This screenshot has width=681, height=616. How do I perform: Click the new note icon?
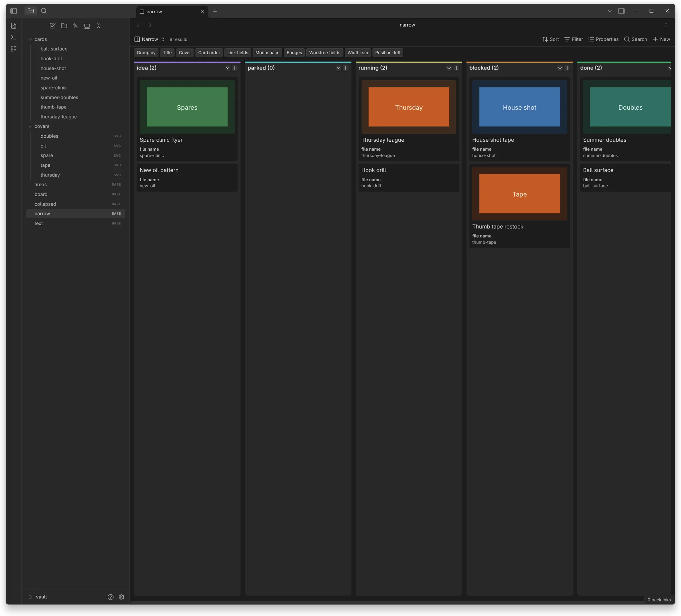[52, 26]
